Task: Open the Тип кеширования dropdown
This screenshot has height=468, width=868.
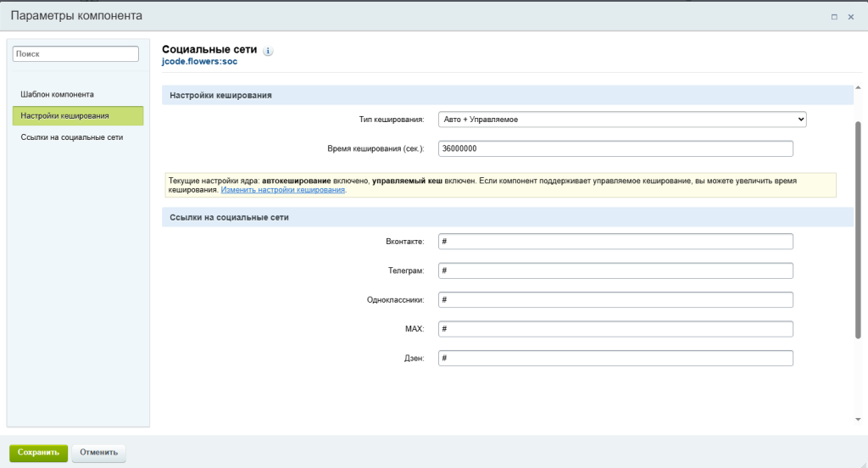Action: click(621, 120)
